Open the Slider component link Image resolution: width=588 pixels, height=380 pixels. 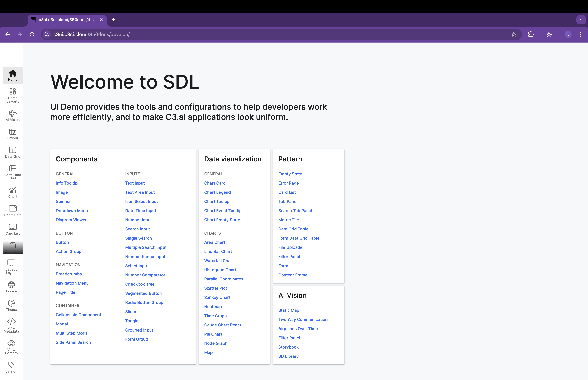130,312
